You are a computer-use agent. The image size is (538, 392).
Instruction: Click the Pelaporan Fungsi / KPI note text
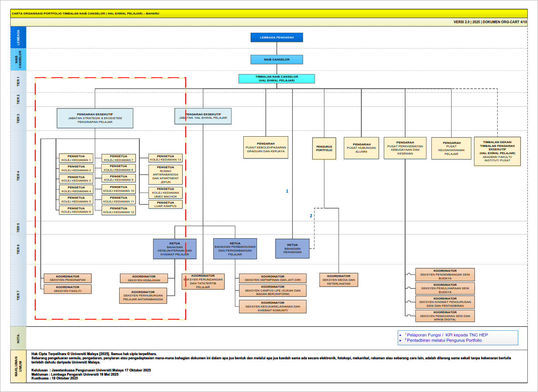(x=447, y=335)
